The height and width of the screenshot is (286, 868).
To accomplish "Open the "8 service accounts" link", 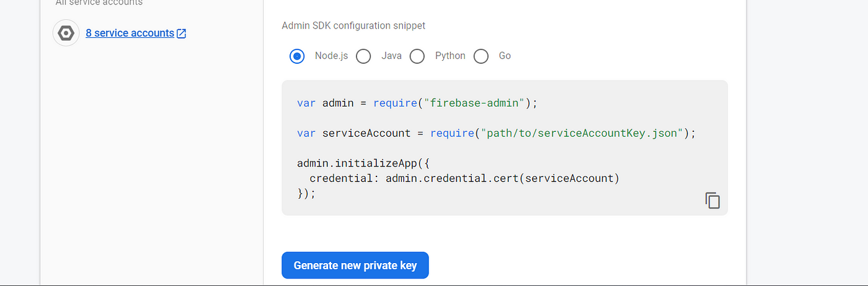I will 130,33.
